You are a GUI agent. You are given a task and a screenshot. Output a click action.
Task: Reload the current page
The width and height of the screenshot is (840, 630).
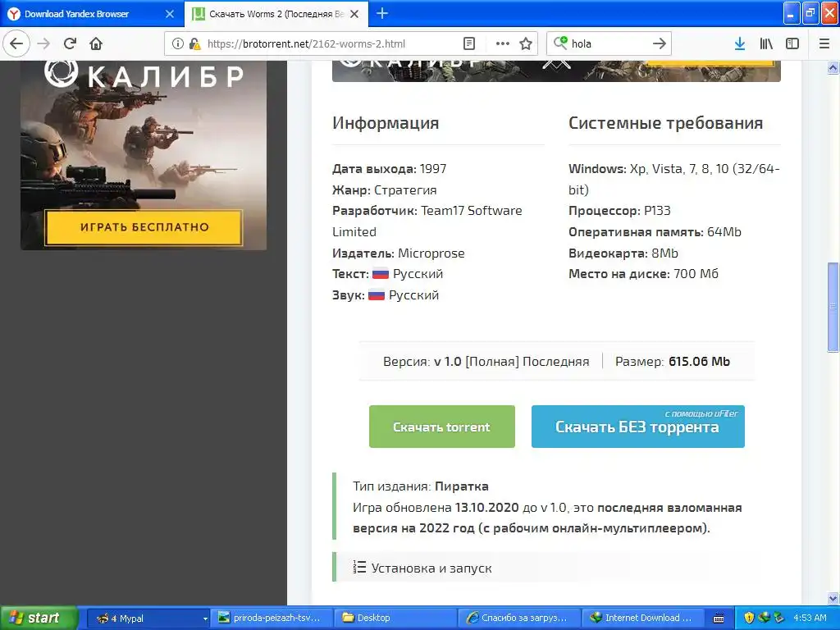70,43
